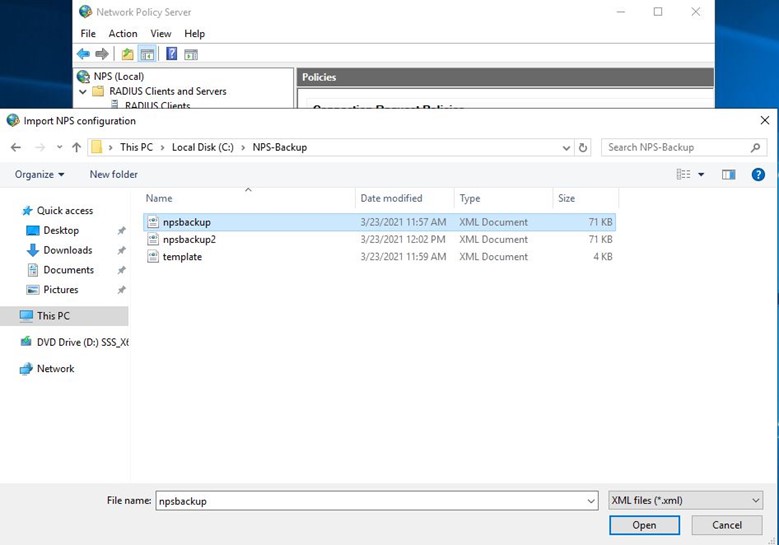779x545 pixels.
Task: Open the Help icon in NPS toolbar
Action: (171, 54)
